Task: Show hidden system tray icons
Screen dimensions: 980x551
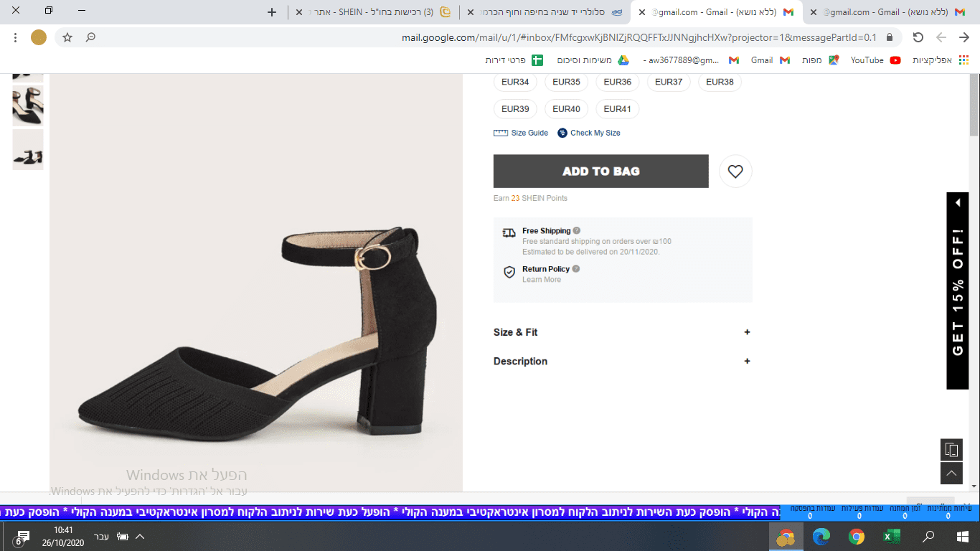Action: click(140, 537)
